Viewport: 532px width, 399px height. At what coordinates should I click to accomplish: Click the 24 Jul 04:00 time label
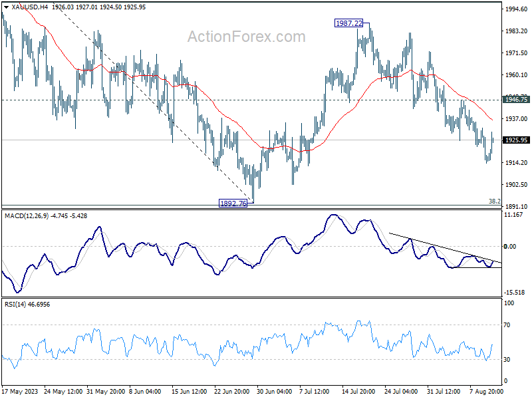point(401,391)
